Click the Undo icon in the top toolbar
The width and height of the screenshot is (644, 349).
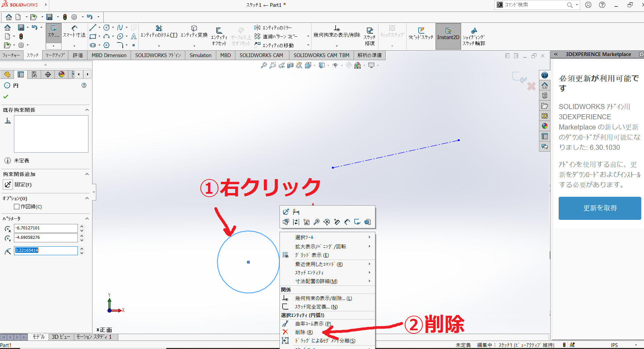coord(89,17)
